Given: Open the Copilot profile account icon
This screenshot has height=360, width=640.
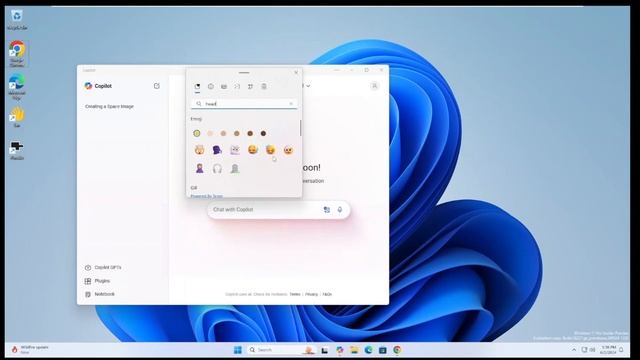Looking at the screenshot, I should tap(375, 86).
